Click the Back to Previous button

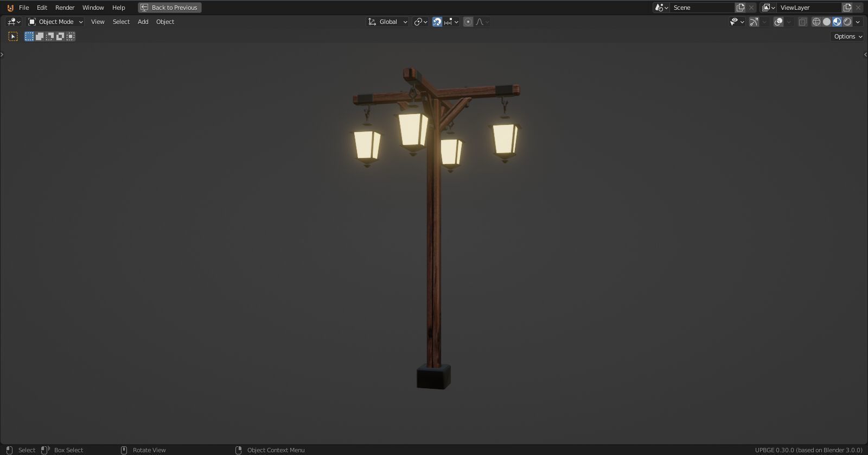tap(170, 8)
